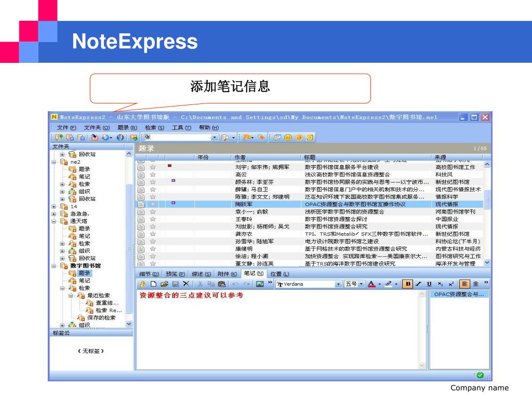
Task: Click the insert image icon
Action: point(260,284)
